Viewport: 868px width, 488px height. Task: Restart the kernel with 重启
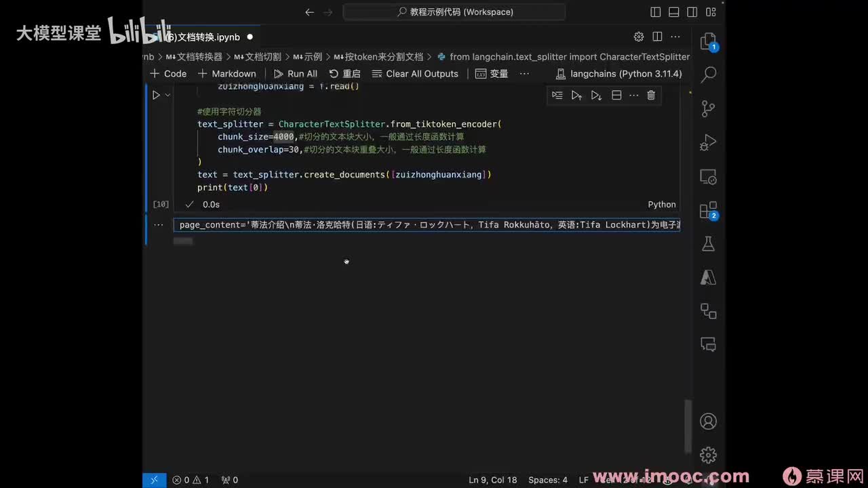pyautogui.click(x=344, y=74)
